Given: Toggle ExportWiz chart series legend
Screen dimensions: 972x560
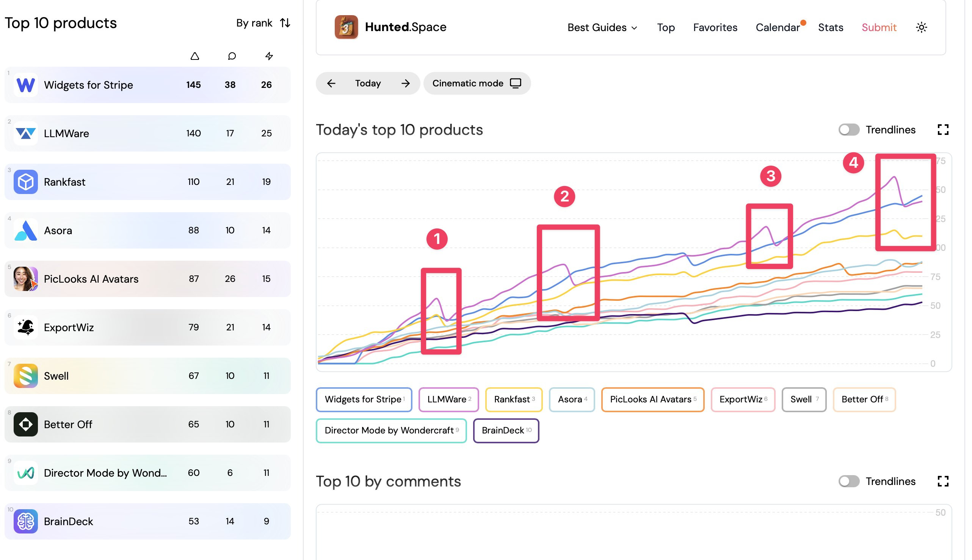Looking at the screenshot, I should [743, 399].
